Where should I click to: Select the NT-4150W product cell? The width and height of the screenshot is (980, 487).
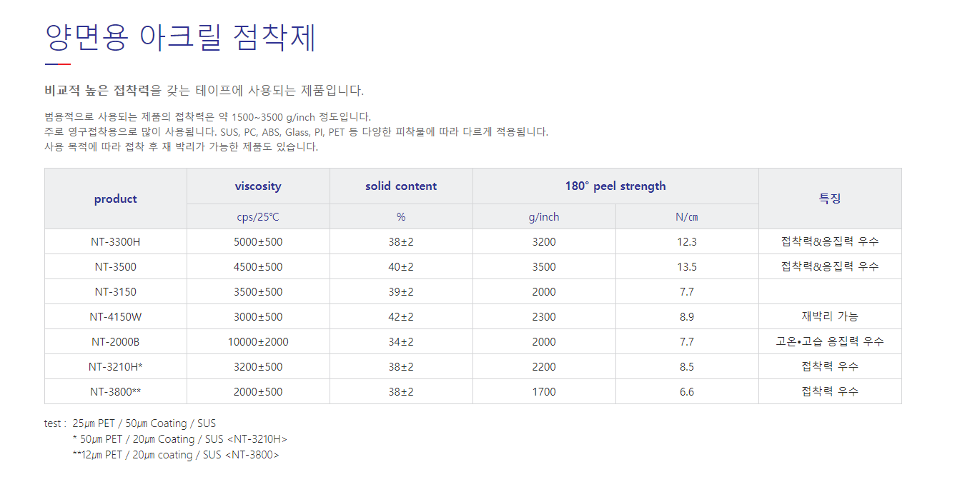(x=116, y=316)
